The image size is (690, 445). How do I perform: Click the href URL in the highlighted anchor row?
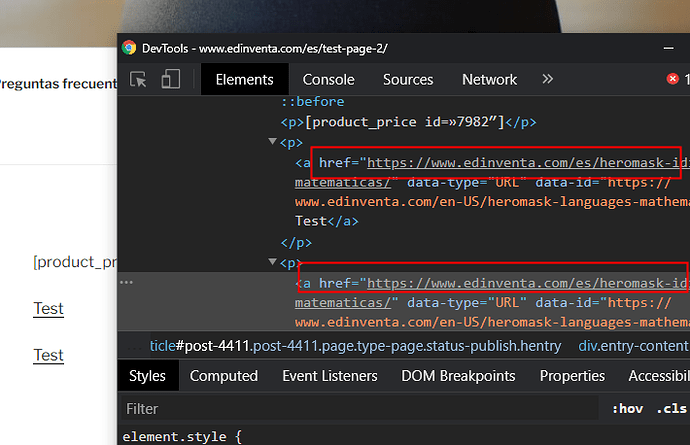point(528,283)
